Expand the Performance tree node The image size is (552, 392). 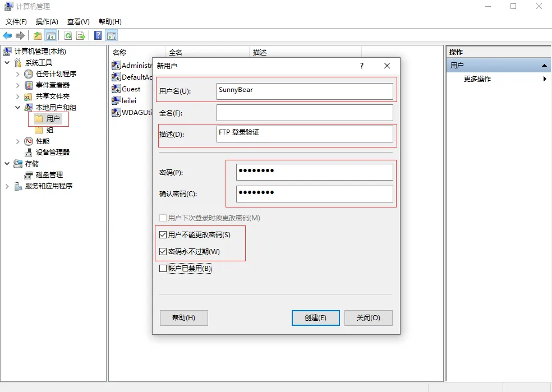[18, 141]
